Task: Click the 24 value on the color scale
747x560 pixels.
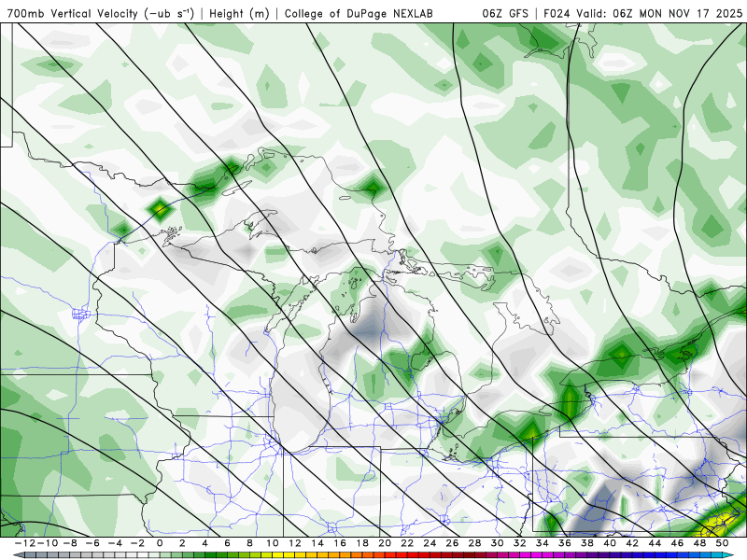Action: tap(430, 543)
